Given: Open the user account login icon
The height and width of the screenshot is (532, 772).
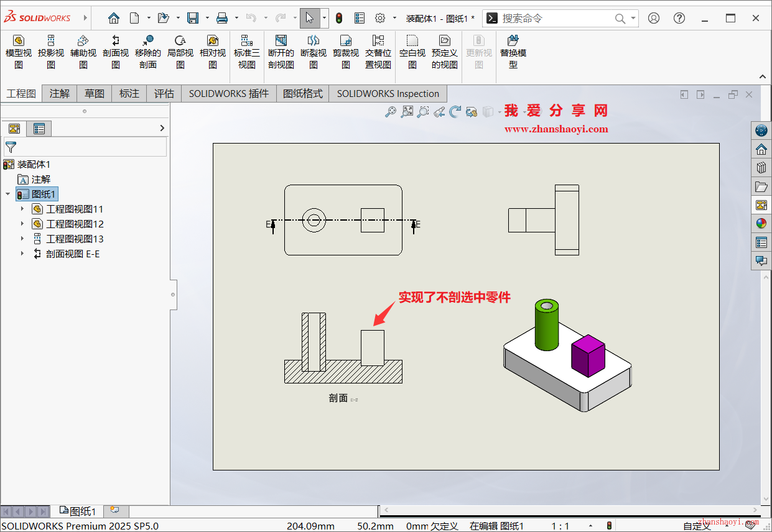Looking at the screenshot, I should coord(654,18).
